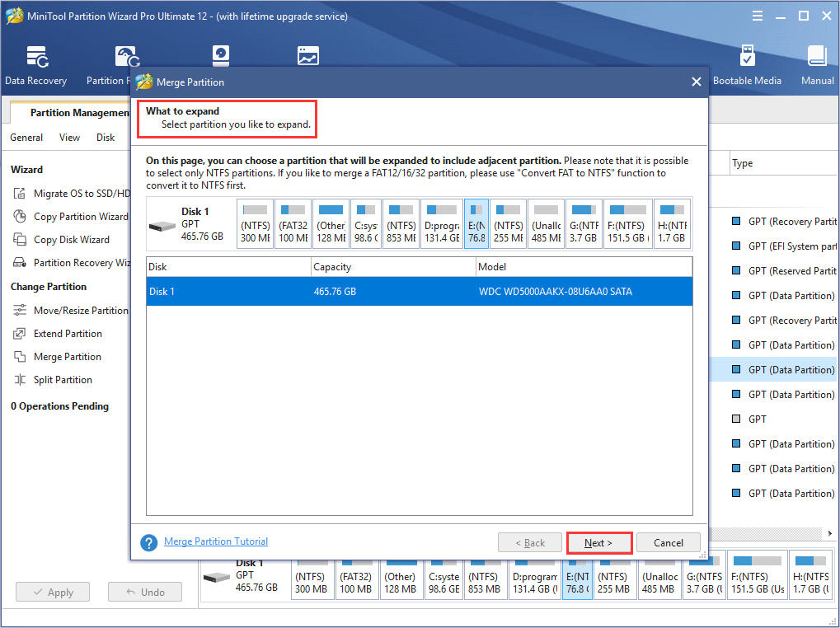Select the E: partition block in dialog
The image size is (840, 628).
[x=476, y=224]
